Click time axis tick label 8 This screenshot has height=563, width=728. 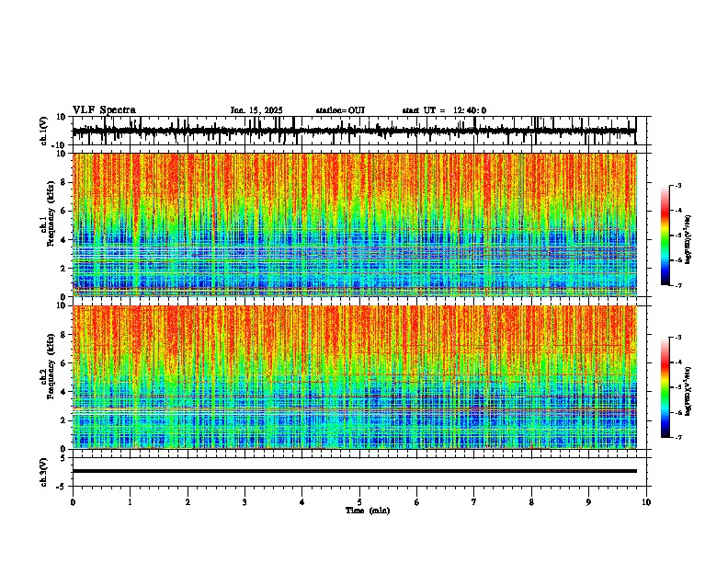[x=531, y=502]
